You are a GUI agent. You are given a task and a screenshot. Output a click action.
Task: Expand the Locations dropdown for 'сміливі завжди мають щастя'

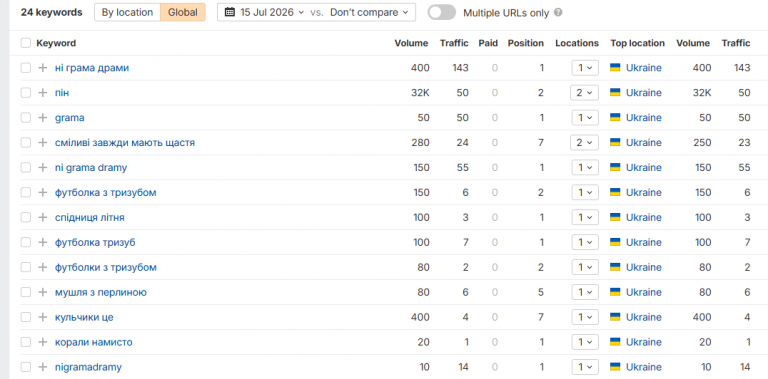tap(584, 143)
